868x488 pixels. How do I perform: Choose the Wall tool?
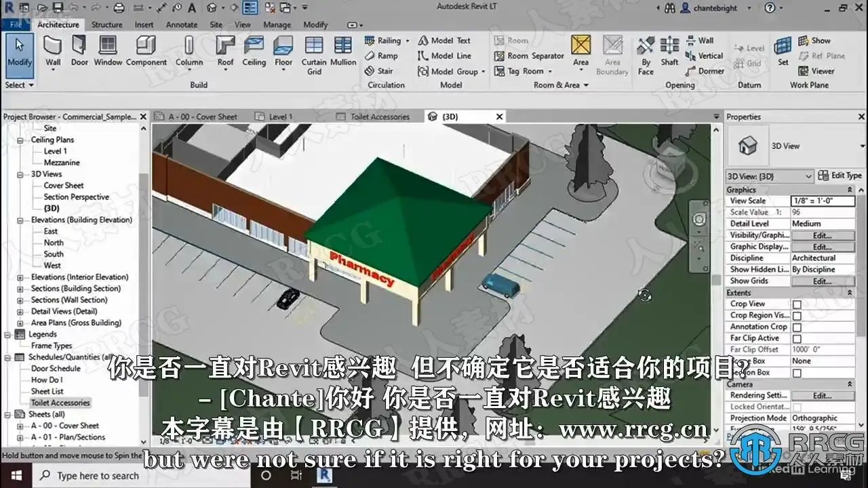tap(53, 52)
